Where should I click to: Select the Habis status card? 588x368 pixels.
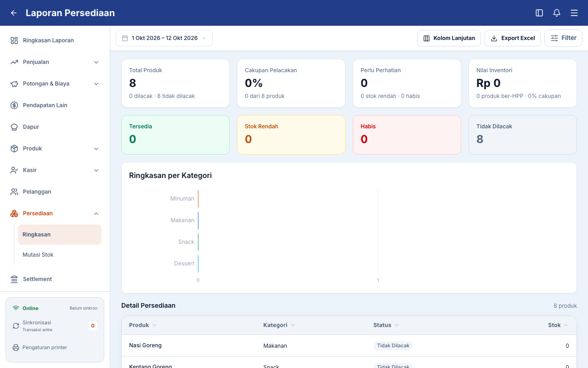[407, 135]
